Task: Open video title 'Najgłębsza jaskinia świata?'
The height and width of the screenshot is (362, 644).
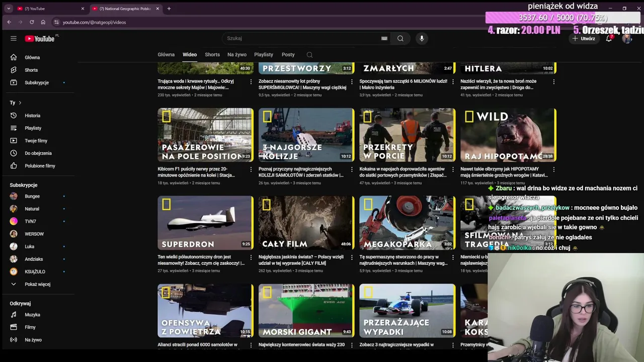Action: (301, 260)
